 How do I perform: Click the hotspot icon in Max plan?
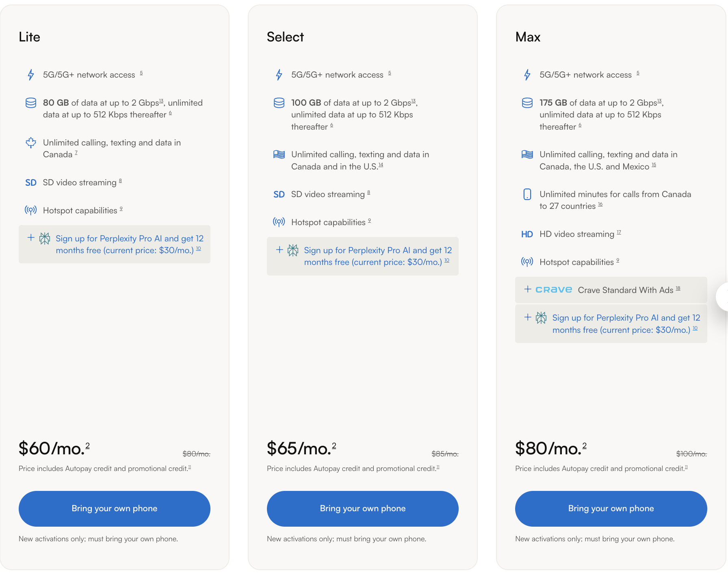point(527,262)
